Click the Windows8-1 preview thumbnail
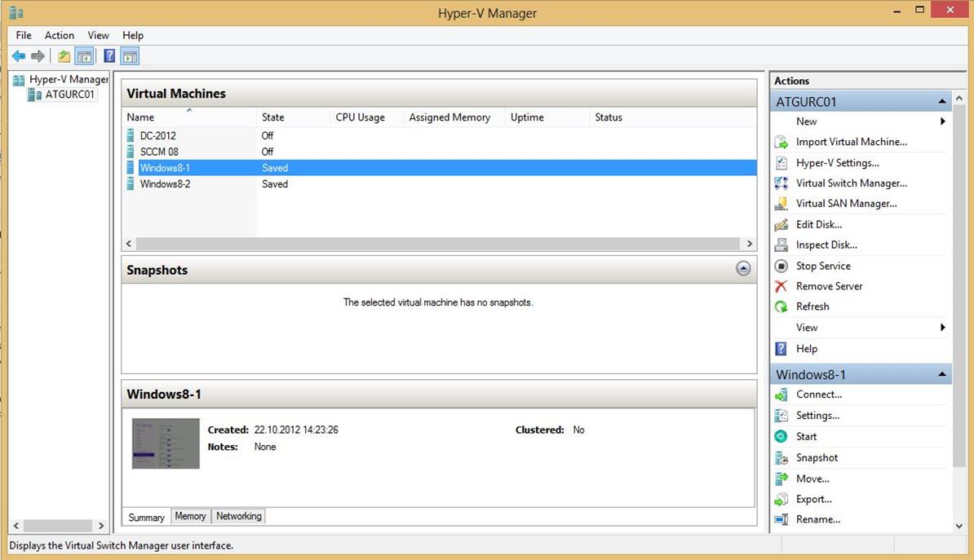974x560 pixels. [x=166, y=443]
